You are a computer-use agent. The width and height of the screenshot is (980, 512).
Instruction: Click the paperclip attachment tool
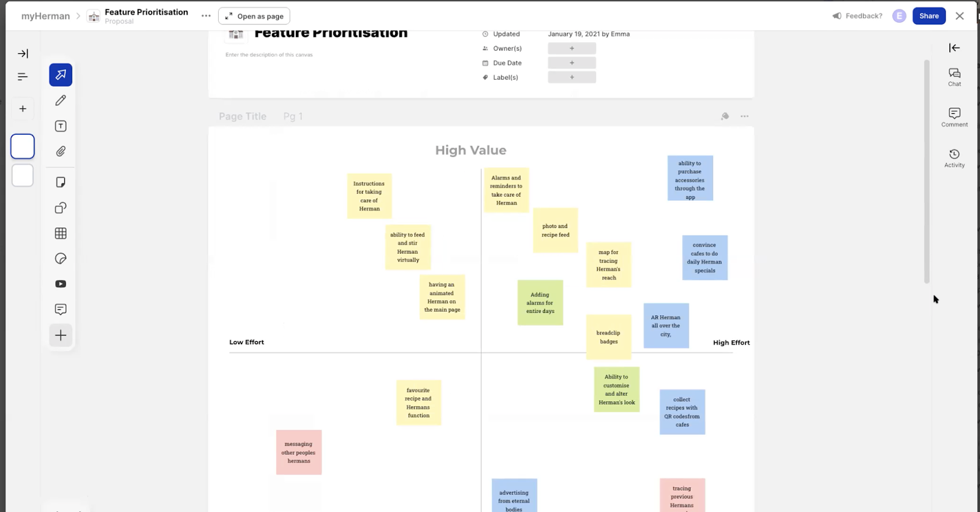(x=61, y=151)
